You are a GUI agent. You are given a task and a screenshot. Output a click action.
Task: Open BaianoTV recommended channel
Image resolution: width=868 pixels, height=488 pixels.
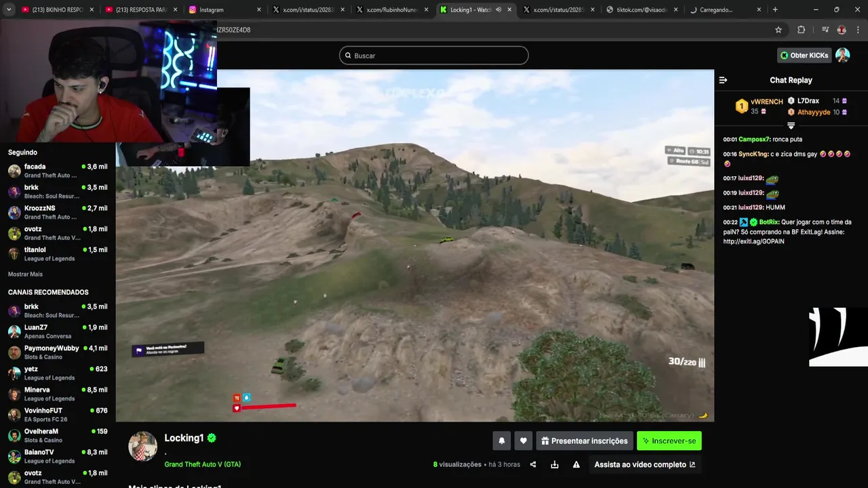click(x=58, y=456)
